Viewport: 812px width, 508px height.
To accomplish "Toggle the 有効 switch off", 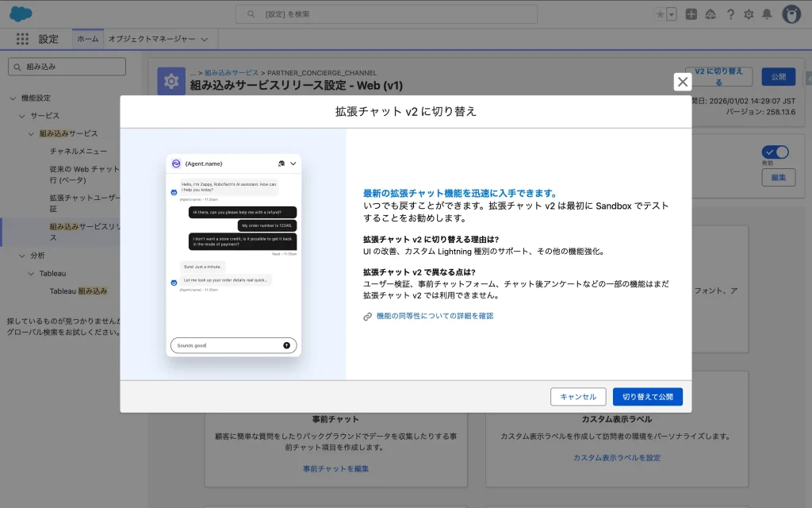I will tap(775, 152).
